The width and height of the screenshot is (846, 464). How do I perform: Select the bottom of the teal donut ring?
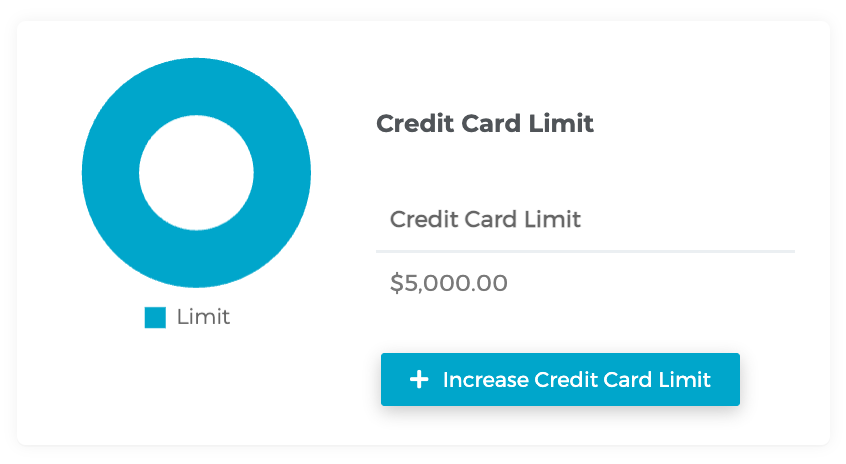[x=196, y=259]
